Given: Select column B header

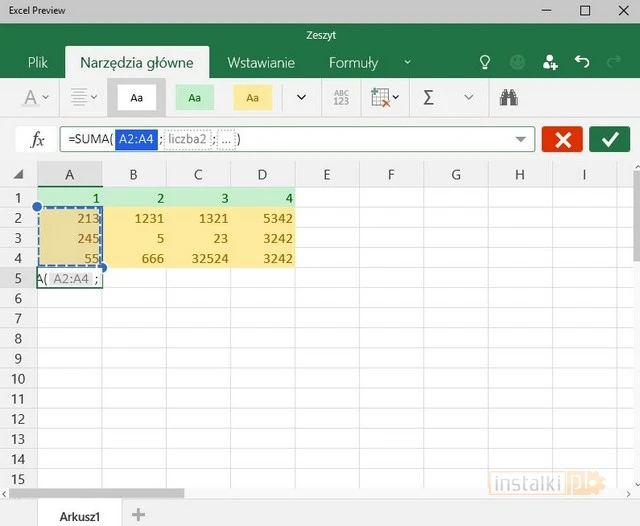Looking at the screenshot, I should [x=134, y=175].
